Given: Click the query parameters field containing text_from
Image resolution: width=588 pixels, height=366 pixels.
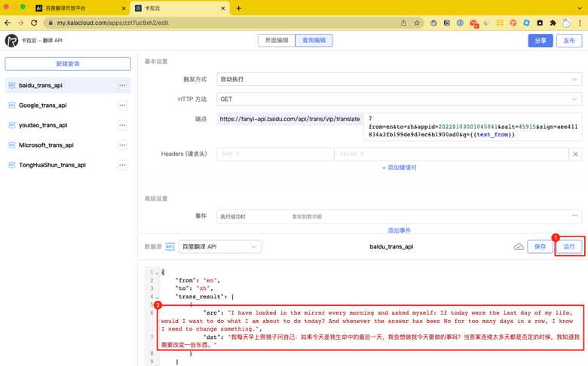Looking at the screenshot, I should click(473, 127).
